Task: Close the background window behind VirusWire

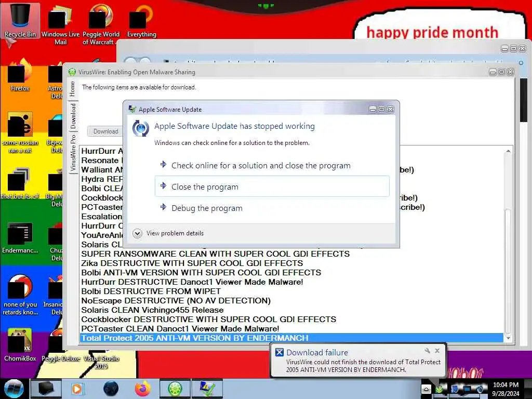Action: [x=523, y=48]
